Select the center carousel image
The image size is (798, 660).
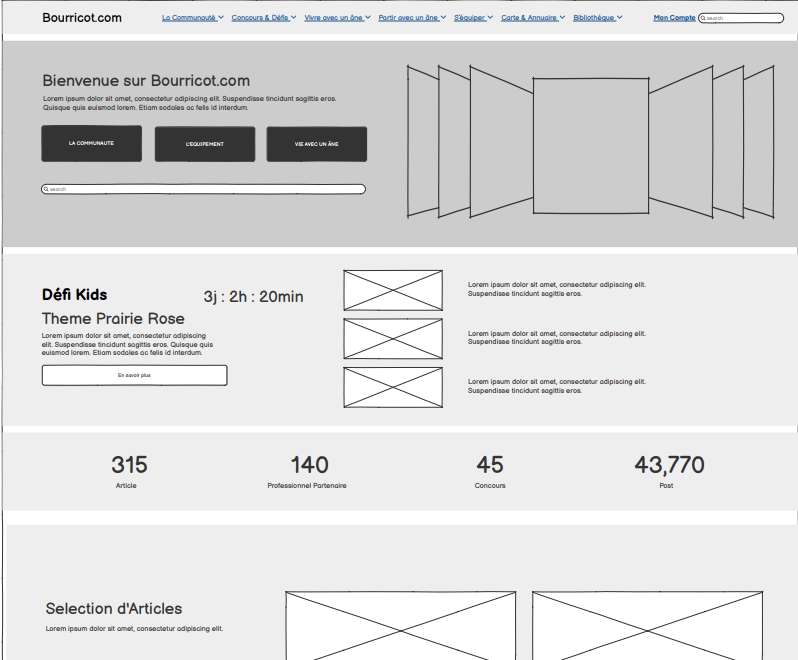[x=590, y=146]
